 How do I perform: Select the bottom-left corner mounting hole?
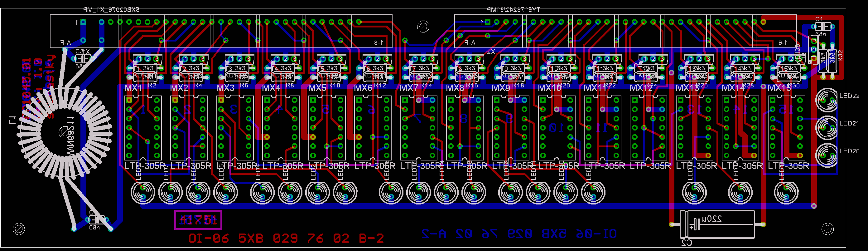coord(18,229)
